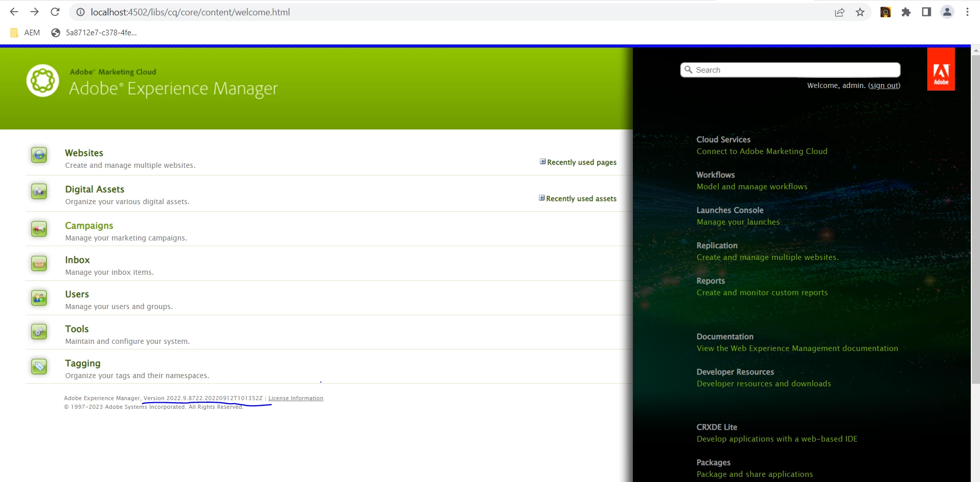Open Replication's 'Create and manage multiple websites' link
Image resolution: width=980 pixels, height=482 pixels.
click(x=767, y=257)
